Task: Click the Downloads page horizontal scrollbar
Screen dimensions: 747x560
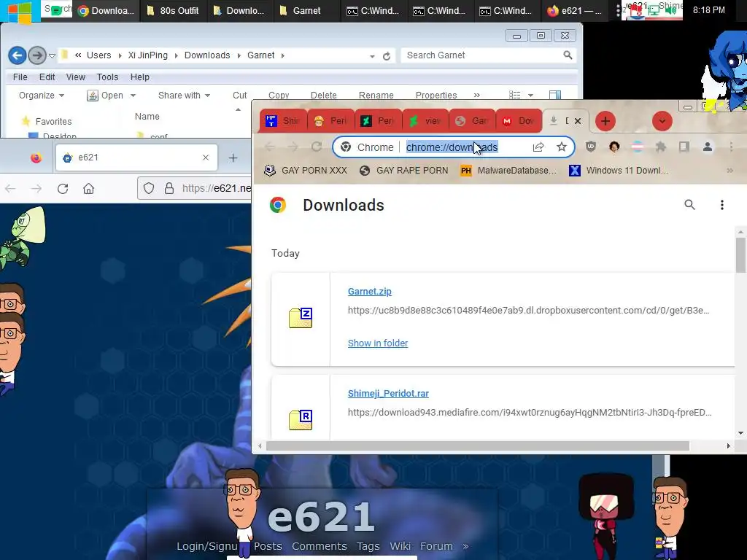Action: [x=477, y=446]
